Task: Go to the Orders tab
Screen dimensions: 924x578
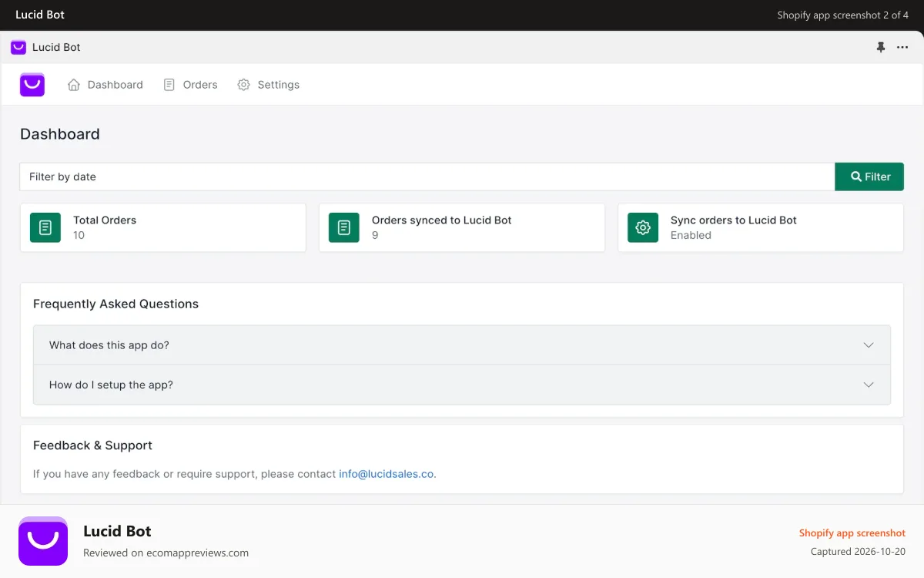Action: [190, 85]
